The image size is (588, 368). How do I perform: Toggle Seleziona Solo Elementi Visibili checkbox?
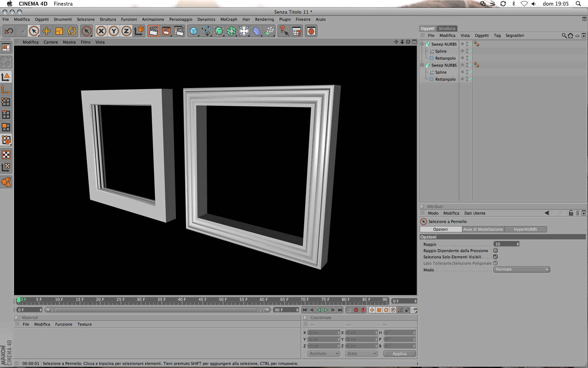coord(495,257)
